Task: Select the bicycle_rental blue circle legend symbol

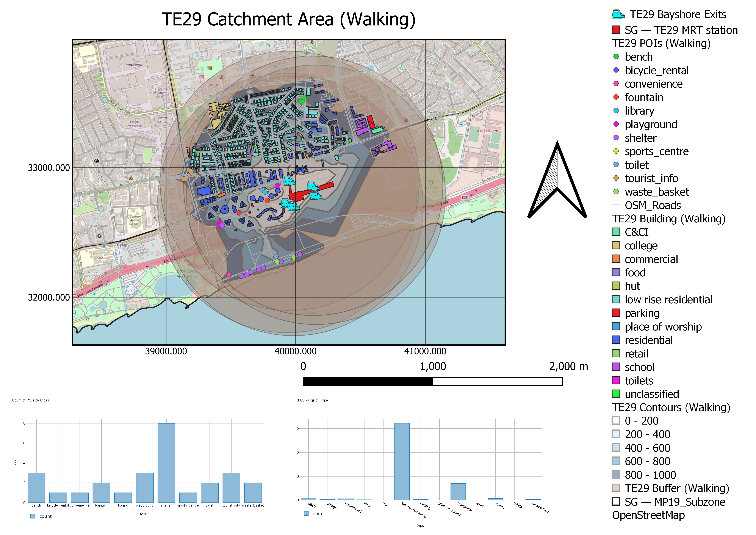Action: coord(616,70)
